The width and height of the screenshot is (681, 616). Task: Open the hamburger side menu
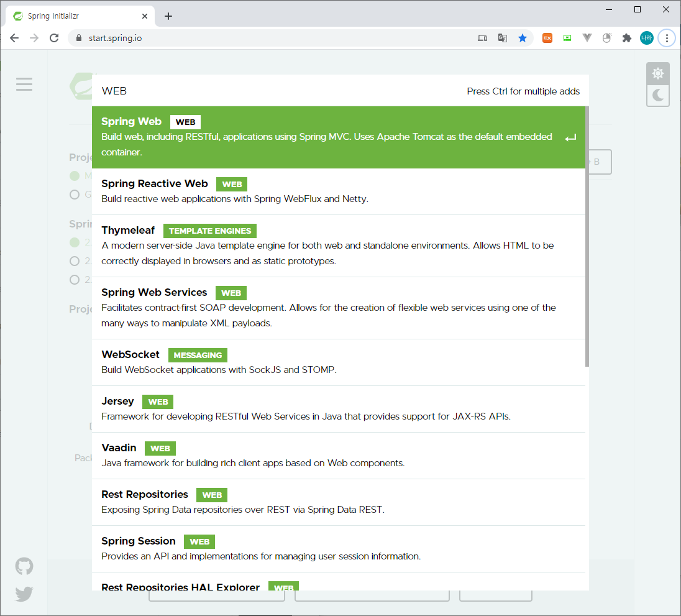pyautogui.click(x=24, y=85)
